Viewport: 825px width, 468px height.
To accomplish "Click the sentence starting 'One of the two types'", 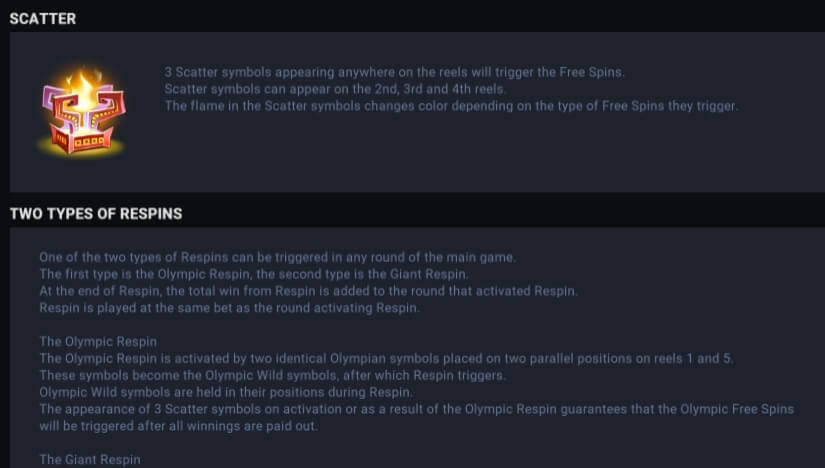I will point(277,257).
